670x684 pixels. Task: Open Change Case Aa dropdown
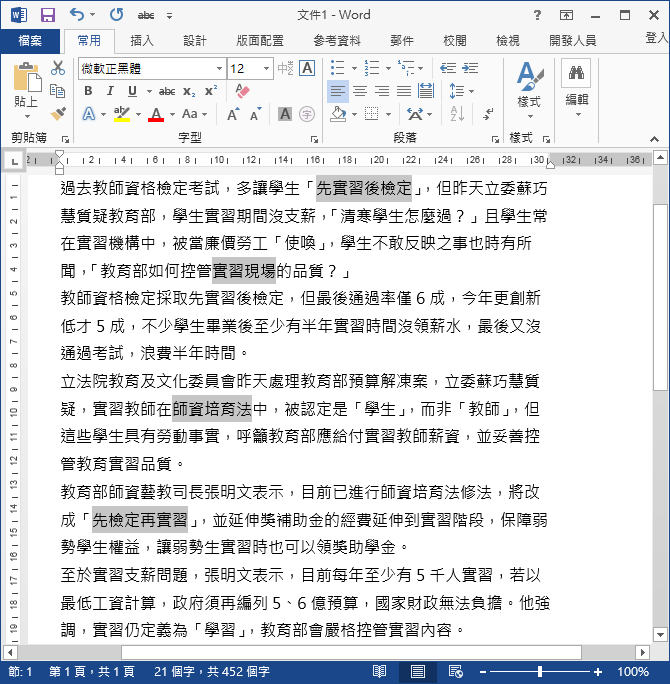(x=194, y=114)
